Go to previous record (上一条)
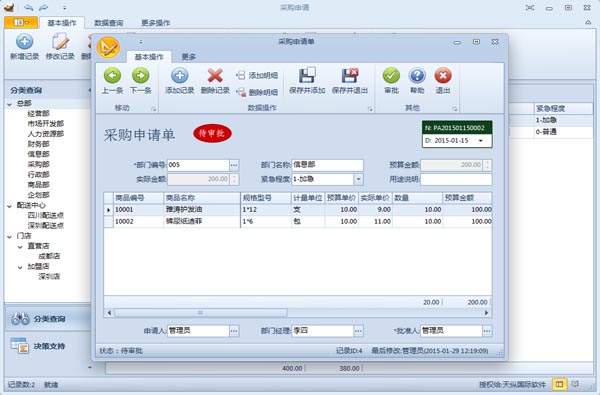Viewport: 600px width, 395px height. click(x=112, y=80)
